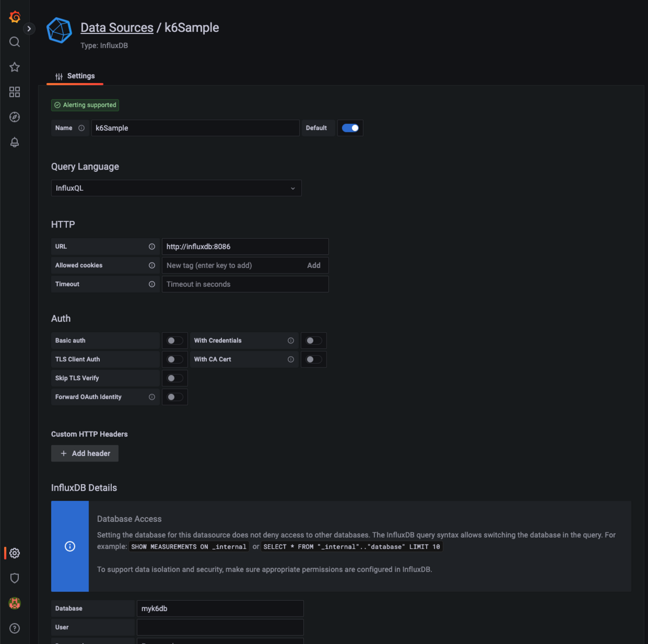Go to the Data Sources breadcrumb link
This screenshot has width=648, height=644.
click(117, 28)
